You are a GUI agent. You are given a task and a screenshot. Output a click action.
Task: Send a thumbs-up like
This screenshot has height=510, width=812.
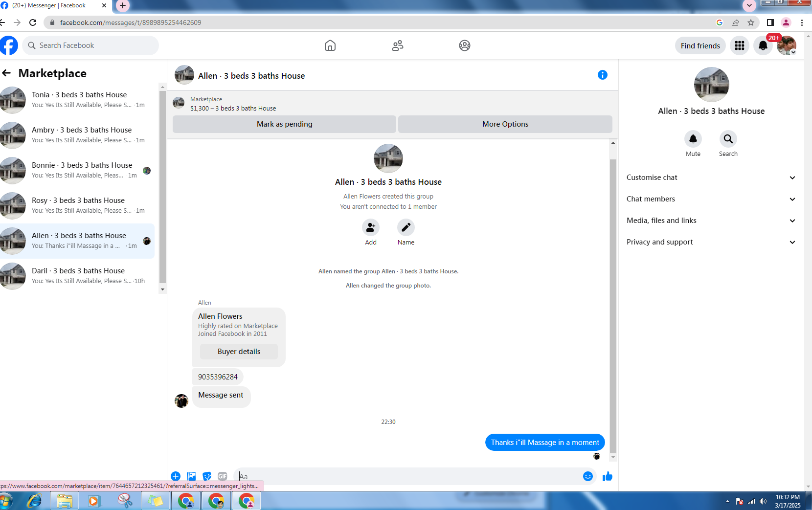click(x=608, y=476)
